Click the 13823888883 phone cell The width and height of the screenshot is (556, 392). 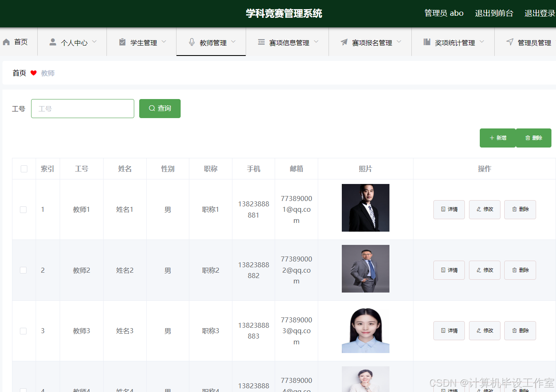pyautogui.click(x=254, y=331)
